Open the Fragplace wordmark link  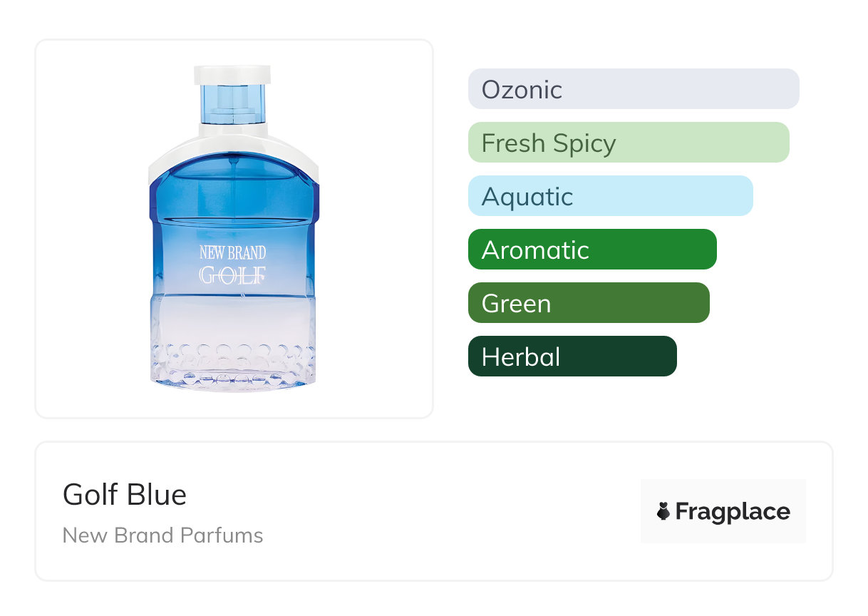tap(733, 511)
